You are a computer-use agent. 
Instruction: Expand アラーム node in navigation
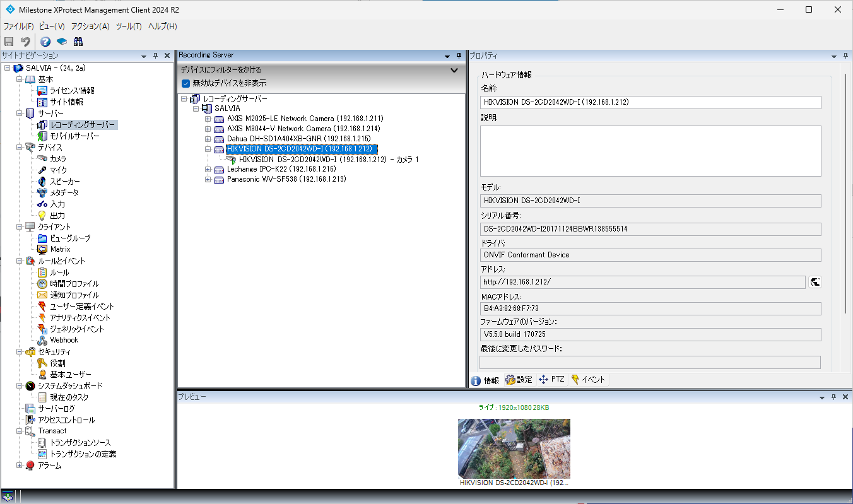19,466
